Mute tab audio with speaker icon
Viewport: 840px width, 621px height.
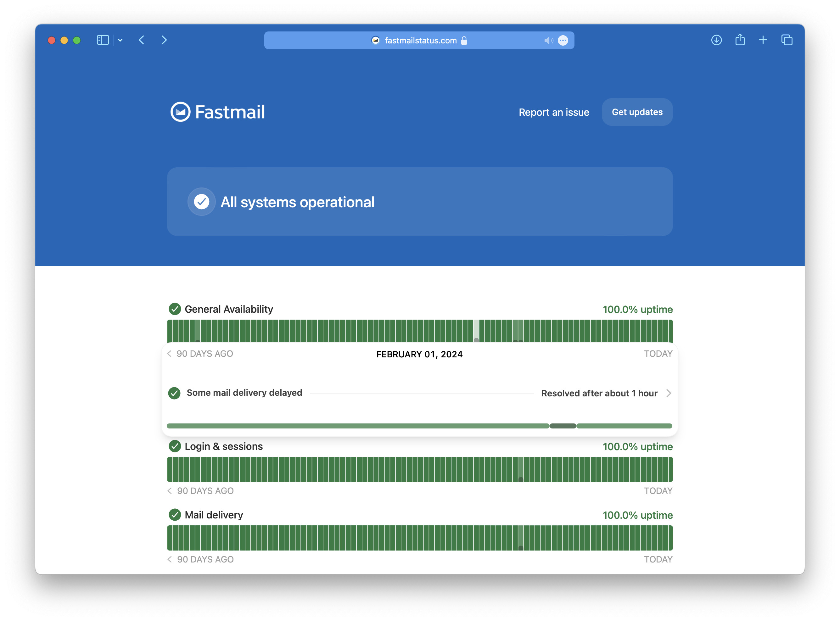coord(548,40)
